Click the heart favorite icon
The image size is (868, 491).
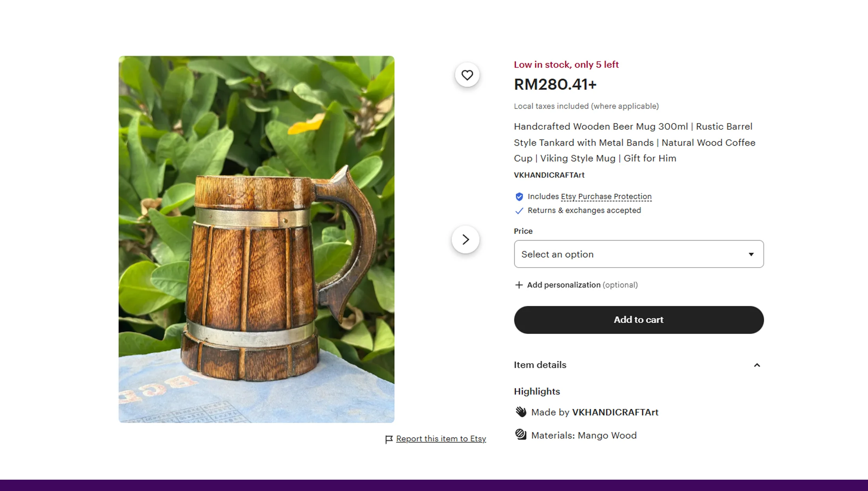(467, 75)
